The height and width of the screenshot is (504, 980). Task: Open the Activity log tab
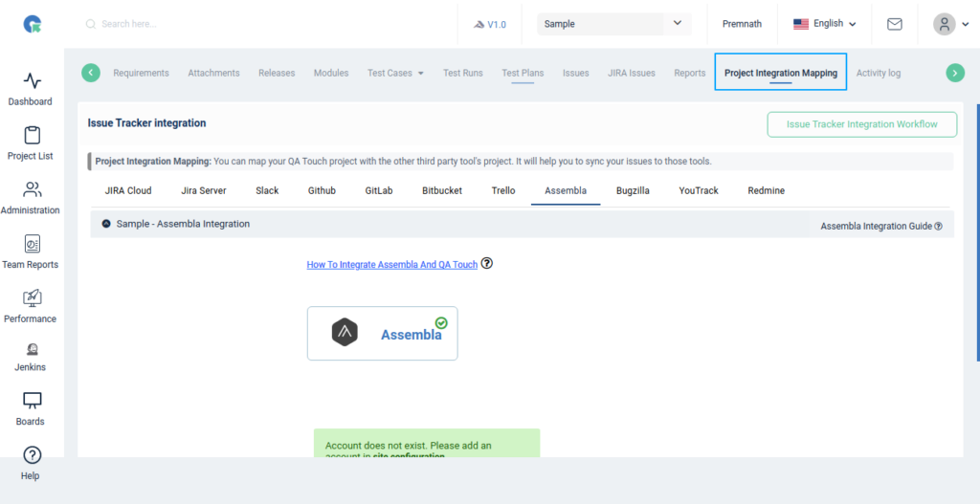[879, 73]
